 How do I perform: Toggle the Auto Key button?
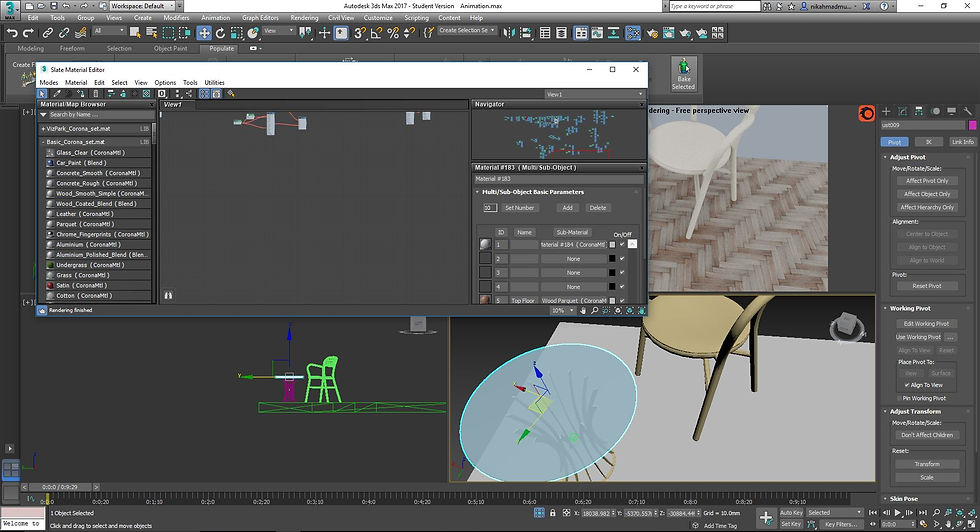pyautogui.click(x=791, y=513)
